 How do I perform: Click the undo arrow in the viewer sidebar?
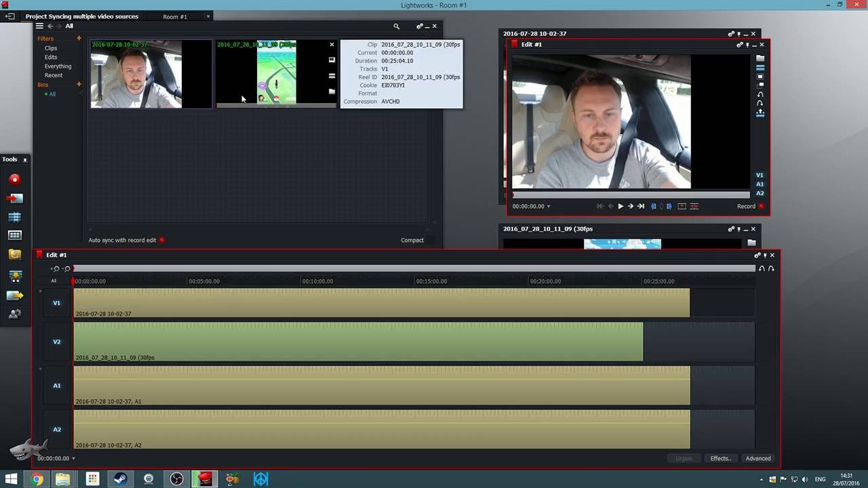point(760,94)
